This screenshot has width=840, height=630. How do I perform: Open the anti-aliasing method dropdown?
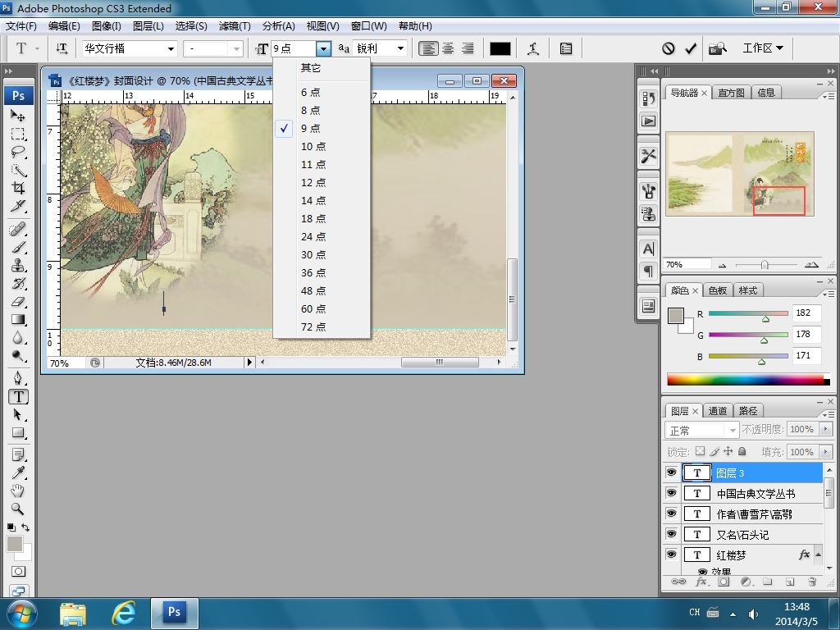tap(400, 48)
